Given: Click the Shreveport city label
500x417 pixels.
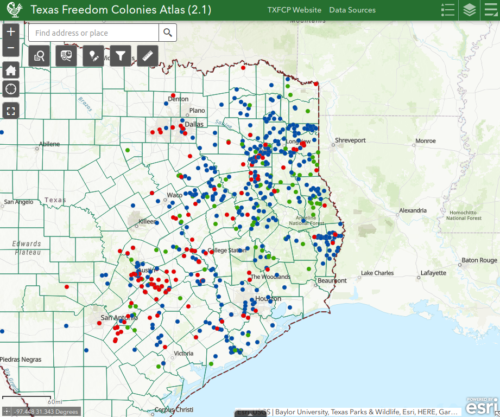Looking at the screenshot, I should coord(350,140).
